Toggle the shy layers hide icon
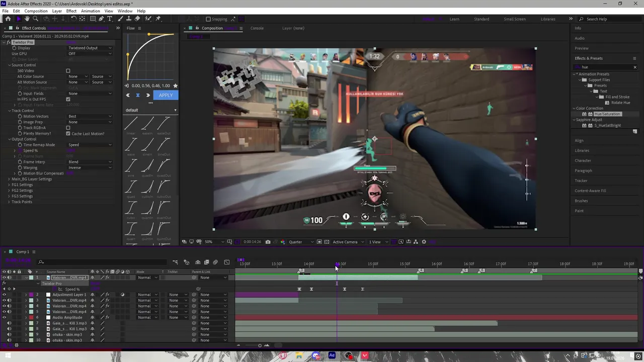 (x=197, y=262)
